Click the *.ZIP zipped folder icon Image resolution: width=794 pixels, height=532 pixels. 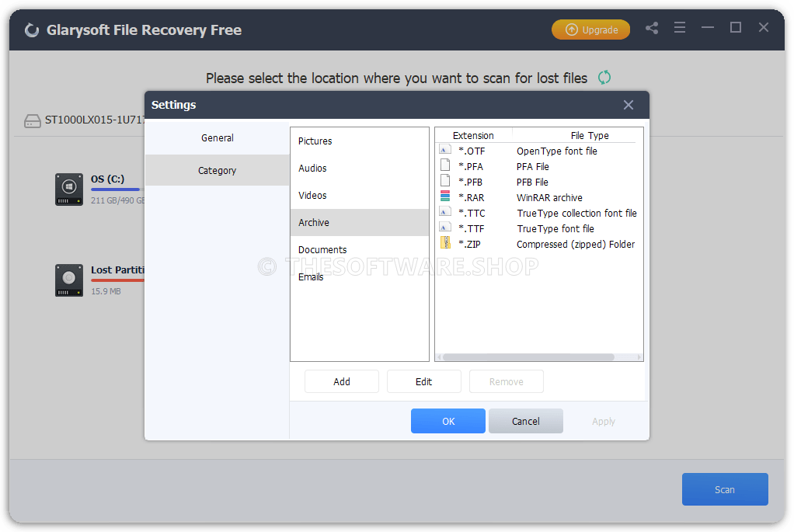tap(445, 243)
